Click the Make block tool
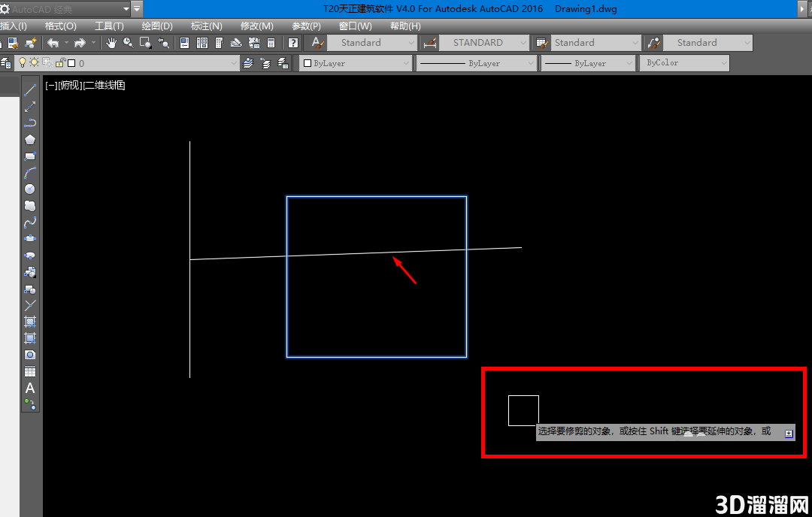This screenshot has height=517, width=812. point(30,289)
